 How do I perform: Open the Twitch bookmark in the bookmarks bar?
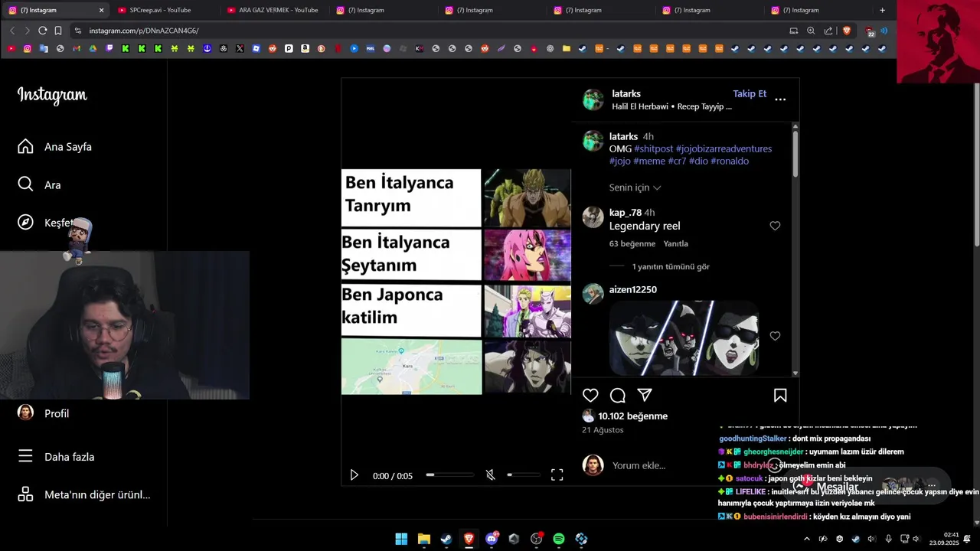109,48
